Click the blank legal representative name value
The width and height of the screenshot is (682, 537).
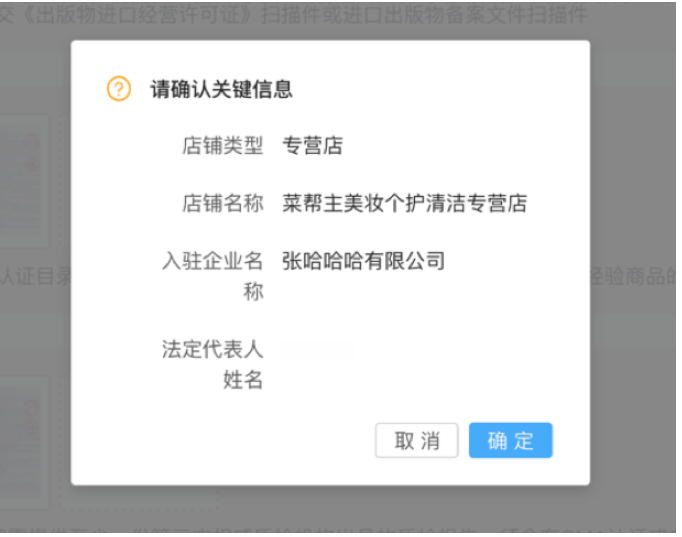point(318,349)
